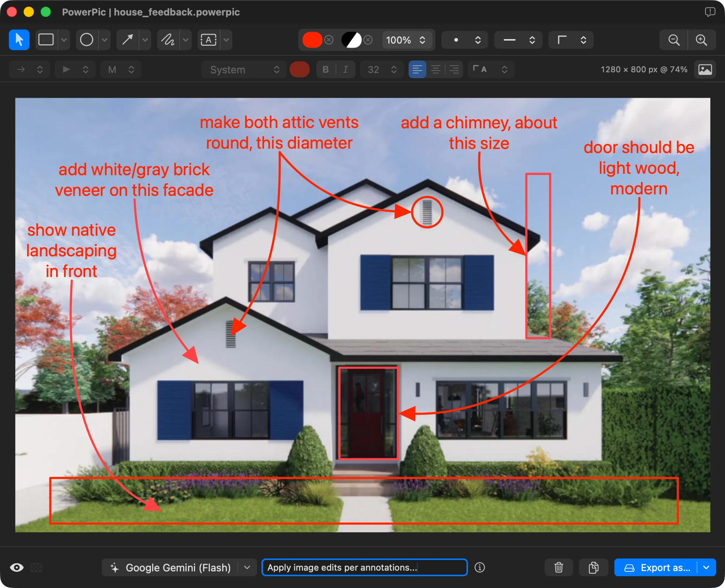
Task: Open the export options dropdown arrow
Action: [x=706, y=567]
